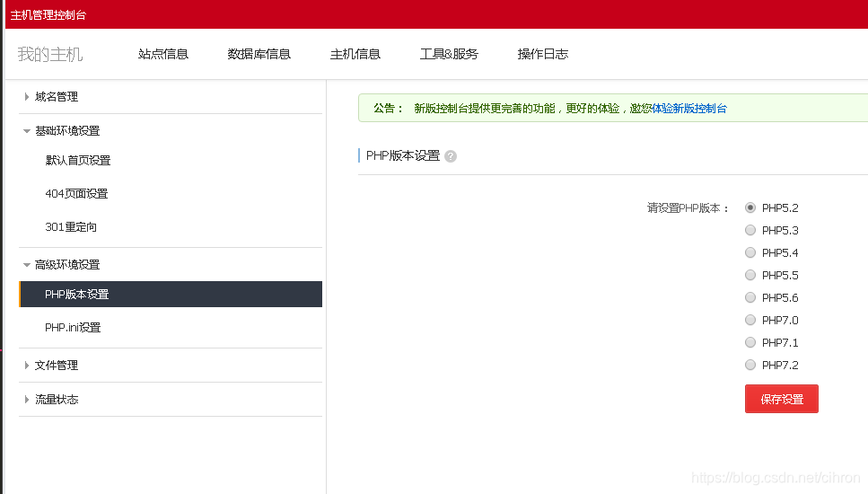Image resolution: width=868 pixels, height=494 pixels.
Task: Click the PHP版本设置 section heading
Action: click(x=403, y=156)
